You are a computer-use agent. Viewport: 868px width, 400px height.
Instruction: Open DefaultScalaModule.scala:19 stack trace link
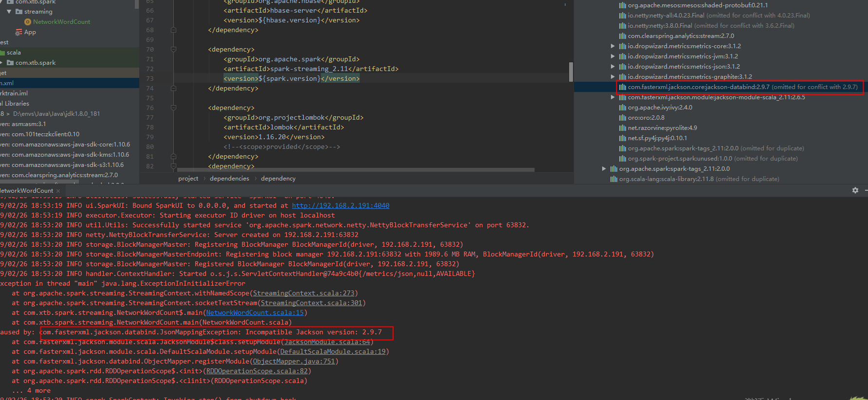[x=332, y=352]
